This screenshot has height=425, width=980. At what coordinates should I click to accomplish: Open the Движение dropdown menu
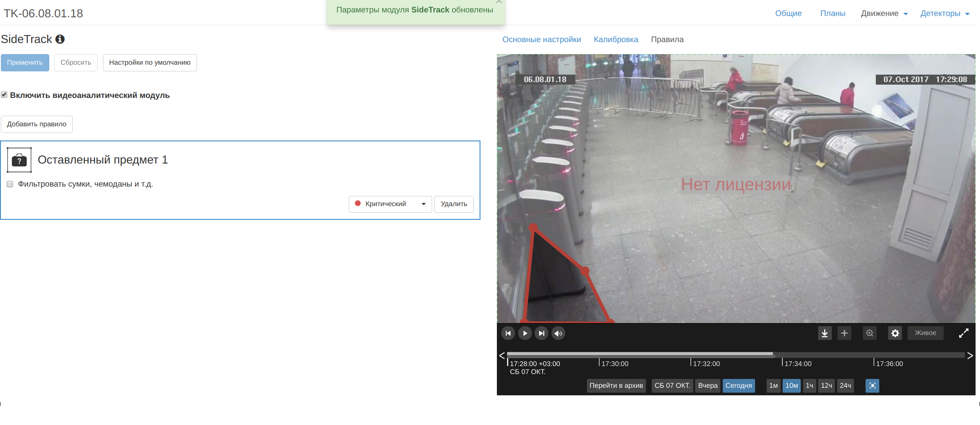point(884,13)
